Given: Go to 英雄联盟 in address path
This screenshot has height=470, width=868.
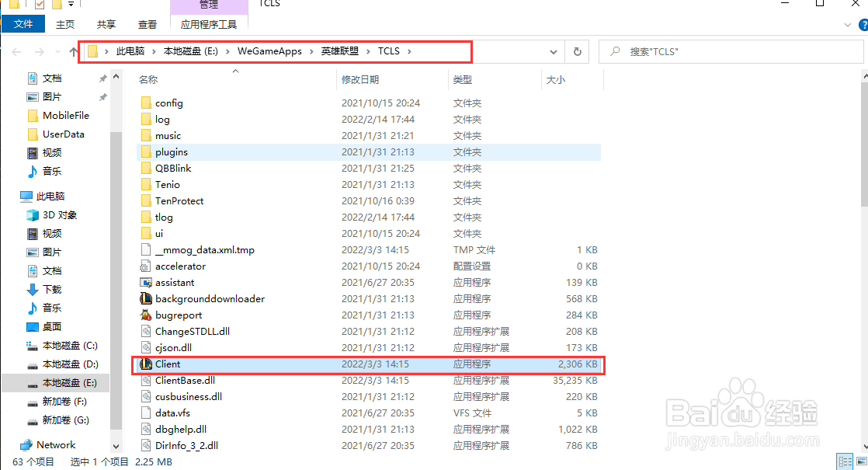Looking at the screenshot, I should [340, 51].
